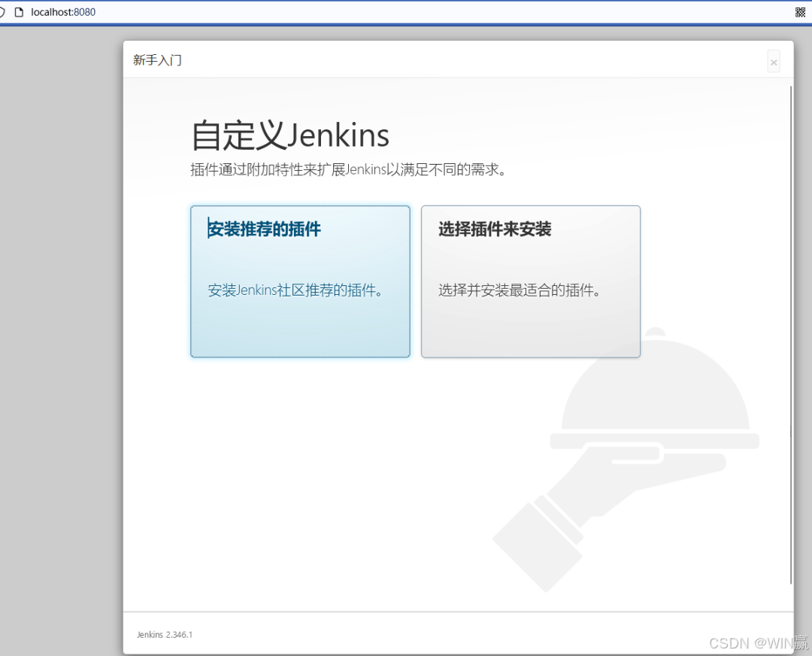Open the QR code icon in address bar

click(x=800, y=12)
